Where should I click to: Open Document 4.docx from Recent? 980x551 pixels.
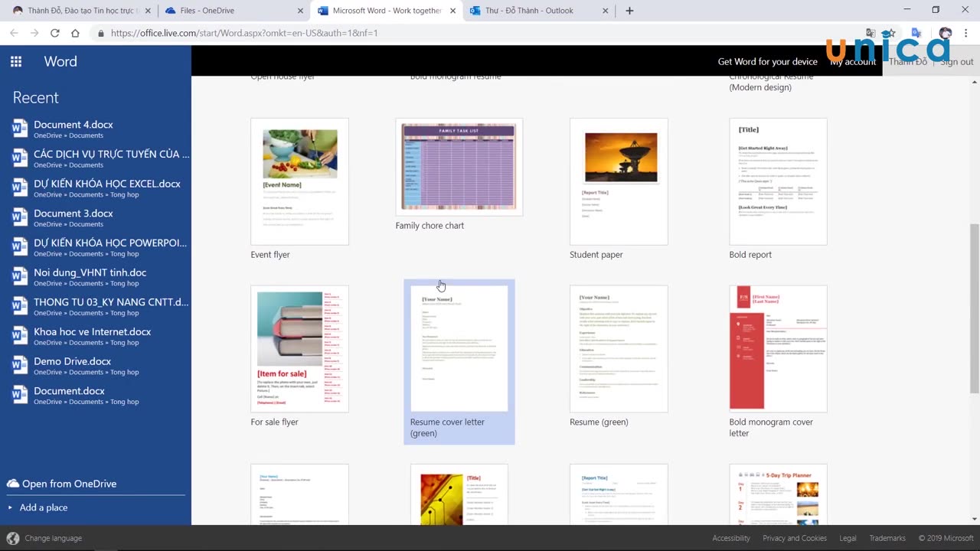coord(96,129)
